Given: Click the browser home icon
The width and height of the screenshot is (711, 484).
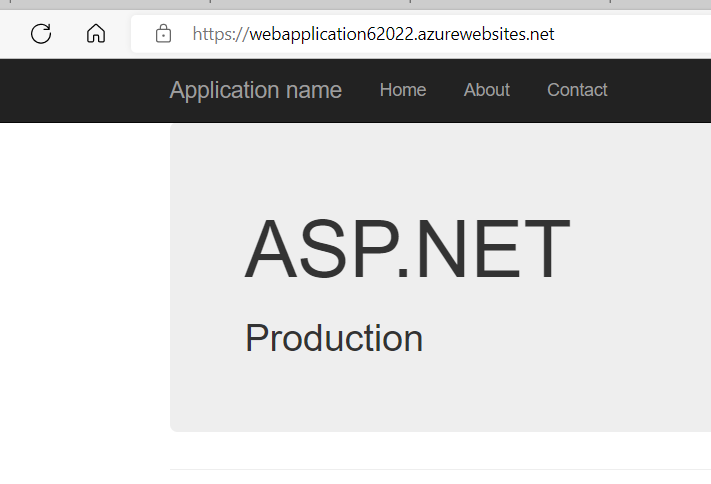Looking at the screenshot, I should point(96,34).
